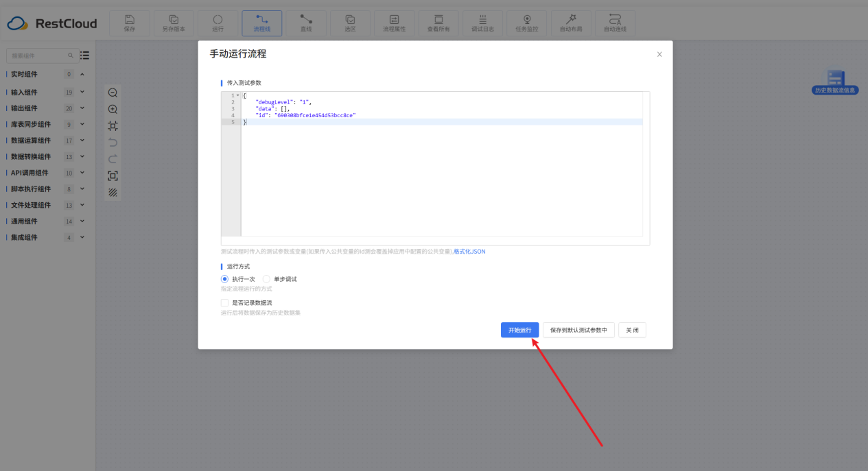Click the 关闭 button
868x471 pixels.
632,330
